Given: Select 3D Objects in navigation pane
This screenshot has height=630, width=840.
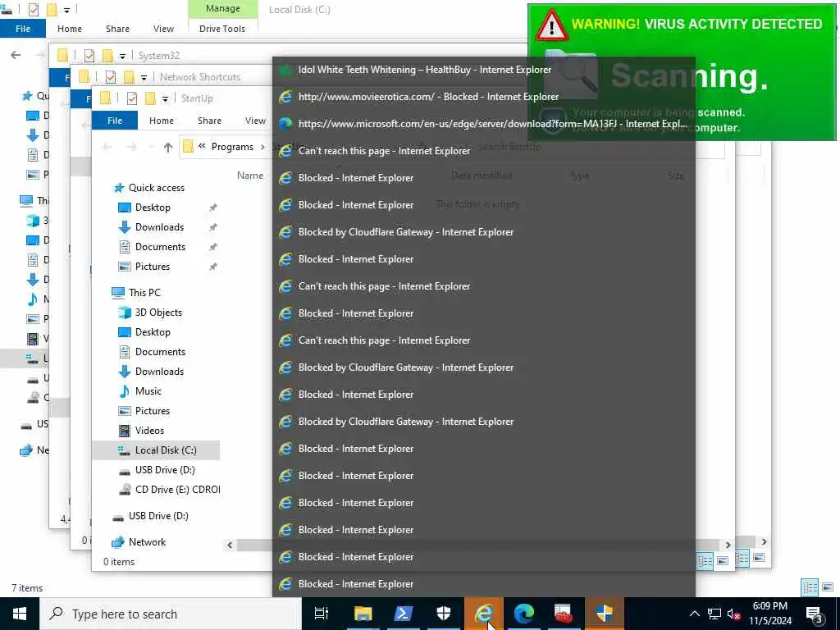Looking at the screenshot, I should tap(158, 313).
